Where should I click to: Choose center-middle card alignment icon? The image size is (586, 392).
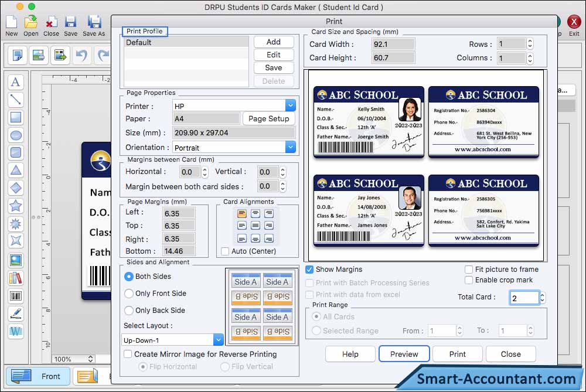(255, 226)
